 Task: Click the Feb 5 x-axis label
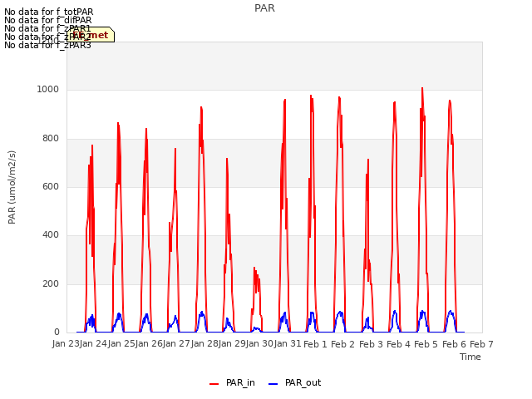[x=426, y=344]
